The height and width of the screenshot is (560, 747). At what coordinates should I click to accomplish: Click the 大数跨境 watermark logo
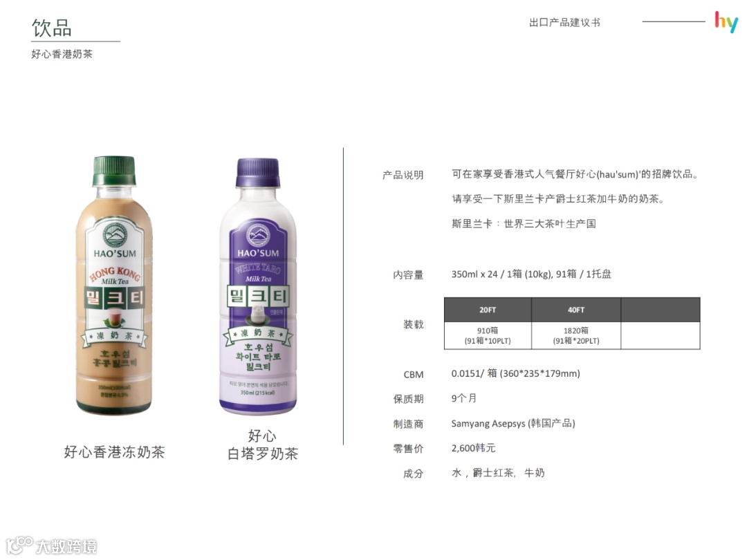click(x=51, y=545)
